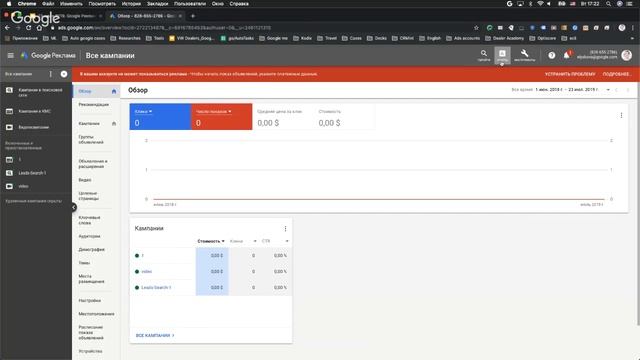The width and height of the screenshot is (640, 360).
Task: Click УСТРАНИТЬ ПРОБЛЕМУ in red banner
Action: (x=570, y=74)
